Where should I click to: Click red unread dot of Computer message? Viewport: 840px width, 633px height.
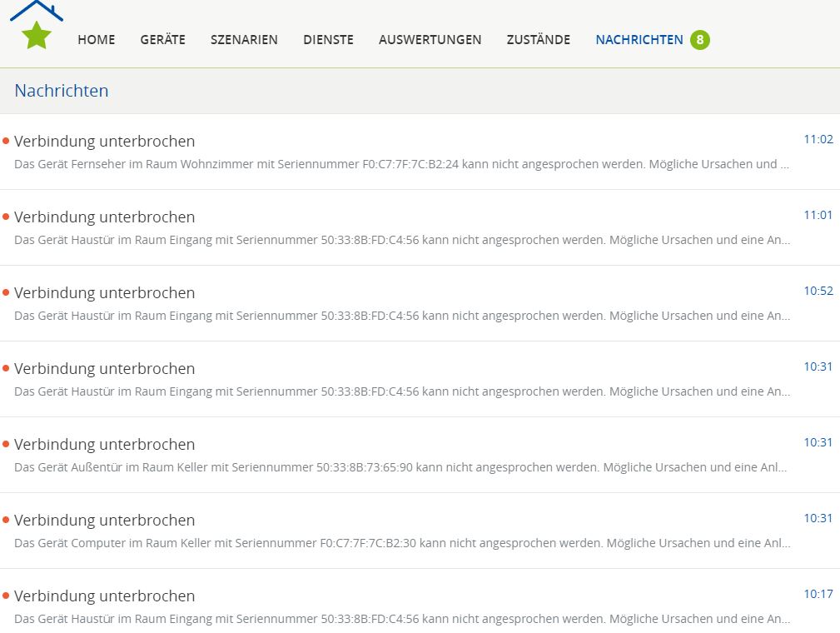point(6,520)
